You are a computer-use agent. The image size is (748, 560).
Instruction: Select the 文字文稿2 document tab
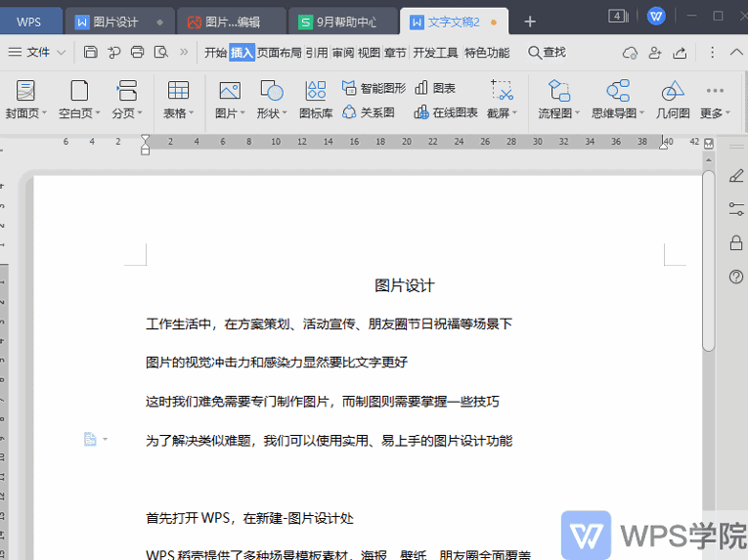pyautogui.click(x=454, y=22)
